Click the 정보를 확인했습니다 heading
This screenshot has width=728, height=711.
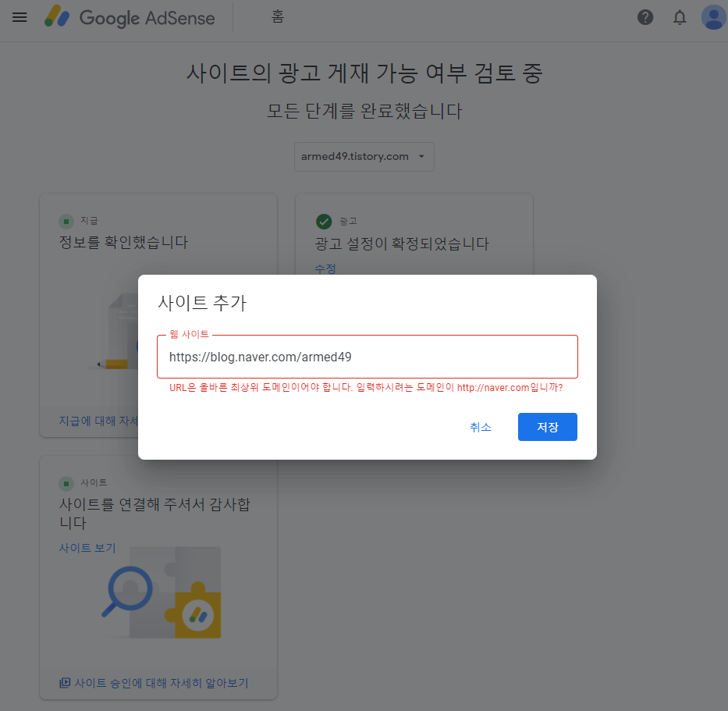[x=123, y=242]
